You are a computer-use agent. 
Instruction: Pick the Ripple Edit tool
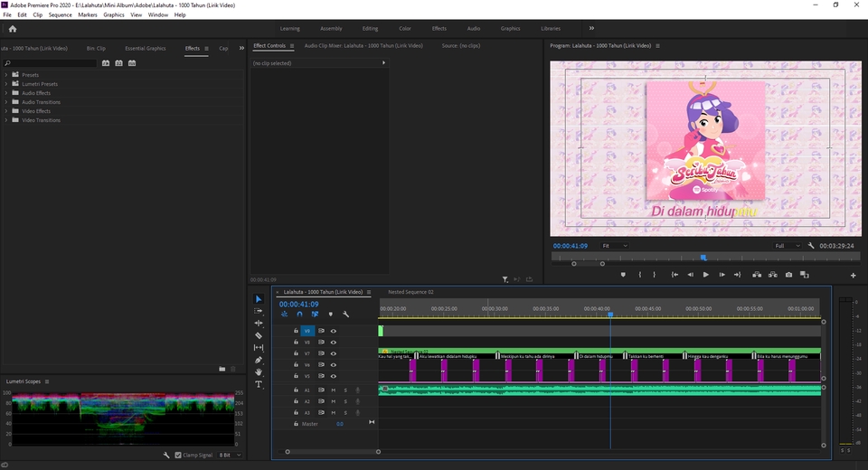(x=259, y=323)
